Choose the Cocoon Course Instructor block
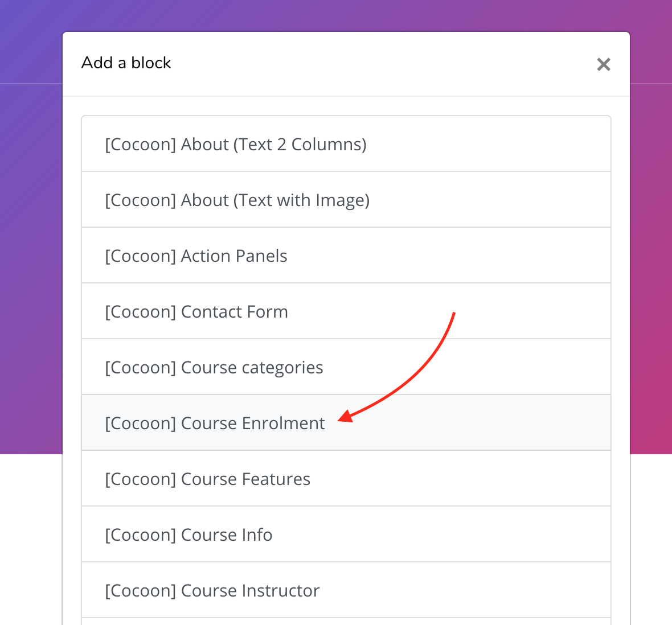This screenshot has height=625, width=672. 346,590
